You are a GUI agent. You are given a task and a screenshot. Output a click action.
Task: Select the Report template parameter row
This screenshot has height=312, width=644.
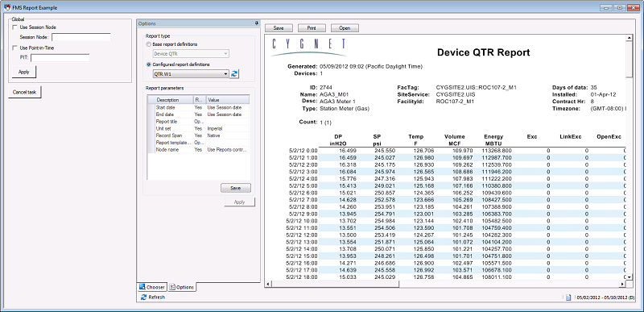pos(198,143)
